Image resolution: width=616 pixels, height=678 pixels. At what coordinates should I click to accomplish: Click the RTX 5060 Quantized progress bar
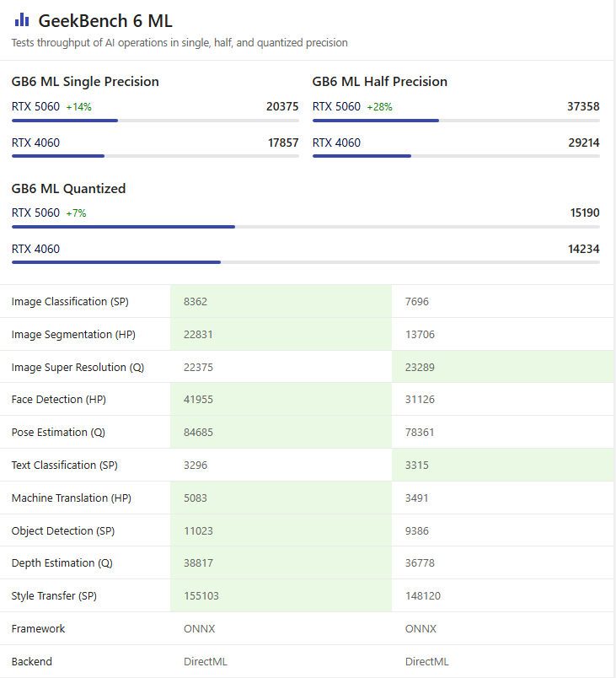click(x=305, y=227)
